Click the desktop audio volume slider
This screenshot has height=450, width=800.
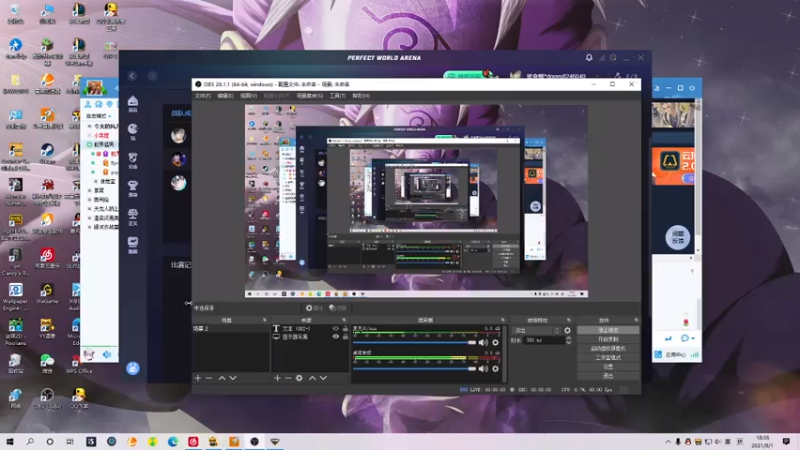(x=414, y=368)
